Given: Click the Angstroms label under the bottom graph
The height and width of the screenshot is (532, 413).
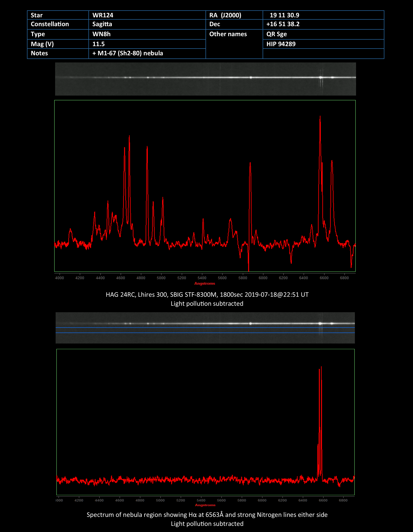Looking at the screenshot, I should click(x=205, y=505).
